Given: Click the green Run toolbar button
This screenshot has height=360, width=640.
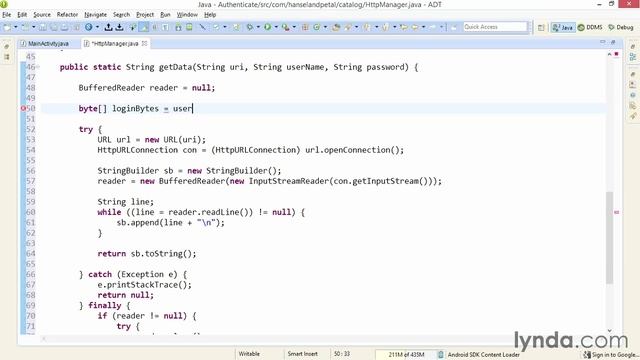Looking at the screenshot, I should pos(267,27).
